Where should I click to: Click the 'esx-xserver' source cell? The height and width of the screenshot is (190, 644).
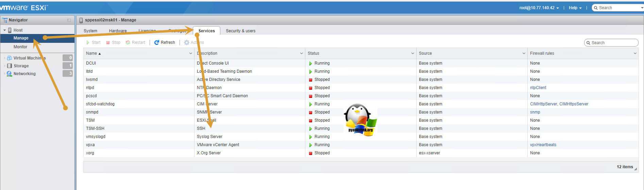point(429,153)
